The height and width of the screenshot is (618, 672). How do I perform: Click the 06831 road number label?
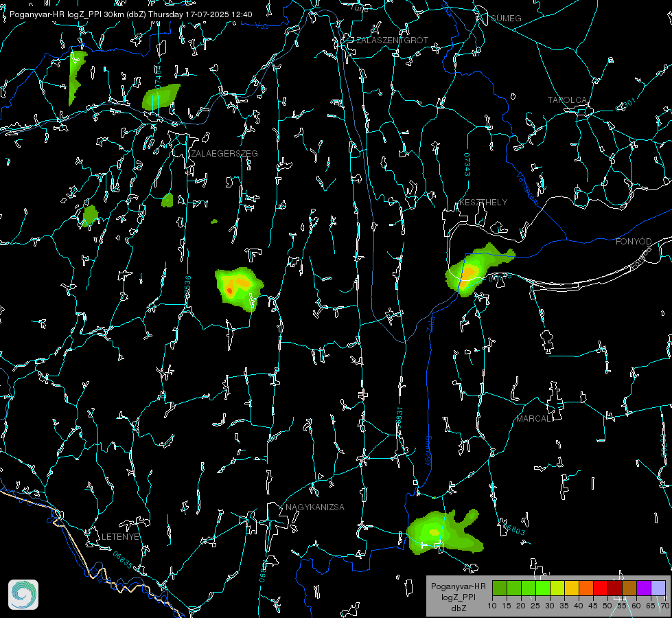tap(399, 418)
